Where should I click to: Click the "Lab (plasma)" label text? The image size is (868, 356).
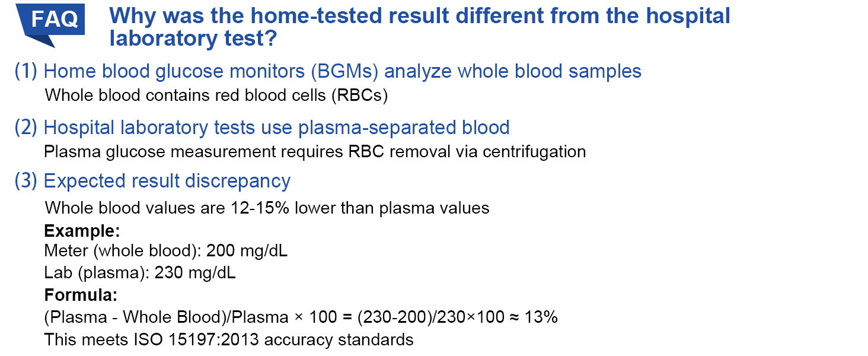pyautogui.click(x=96, y=273)
